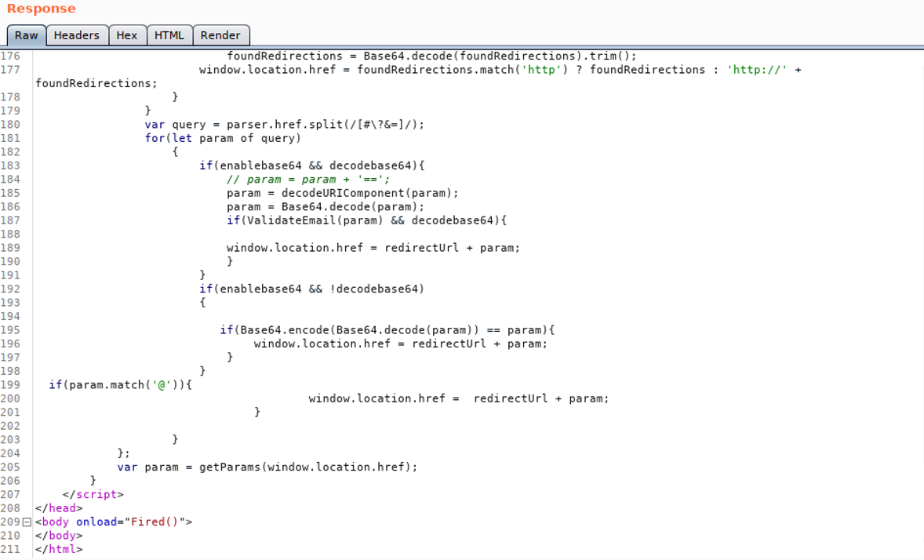The height and width of the screenshot is (560, 924).
Task: Switch to the HTML tab
Action: coord(169,35)
